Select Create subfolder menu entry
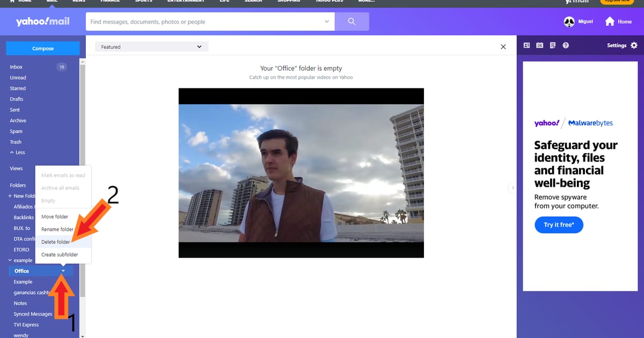 pos(60,254)
